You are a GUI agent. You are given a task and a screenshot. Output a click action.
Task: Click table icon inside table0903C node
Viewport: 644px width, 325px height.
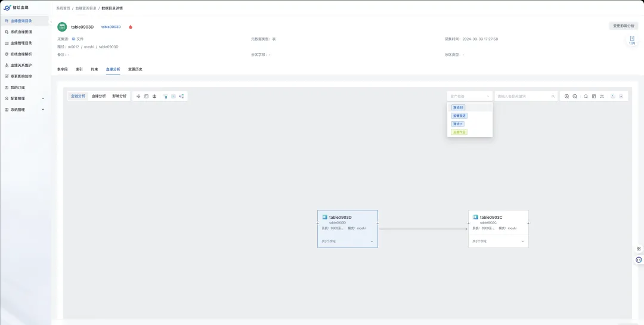click(476, 217)
